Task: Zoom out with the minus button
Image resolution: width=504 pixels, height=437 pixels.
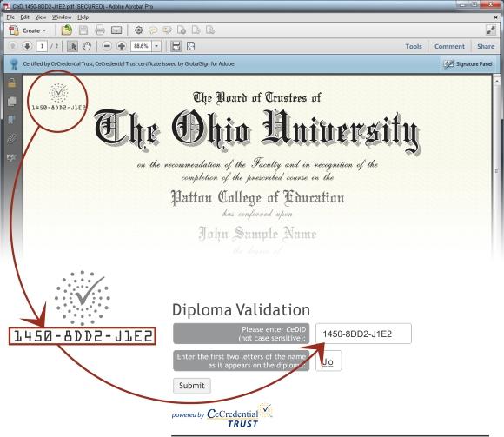Action: pyautogui.click(x=107, y=46)
